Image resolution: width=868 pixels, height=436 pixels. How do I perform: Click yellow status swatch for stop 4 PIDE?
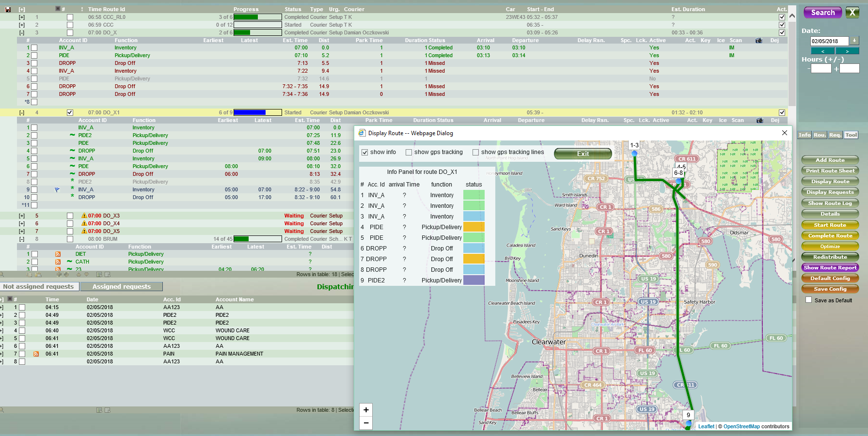(473, 227)
